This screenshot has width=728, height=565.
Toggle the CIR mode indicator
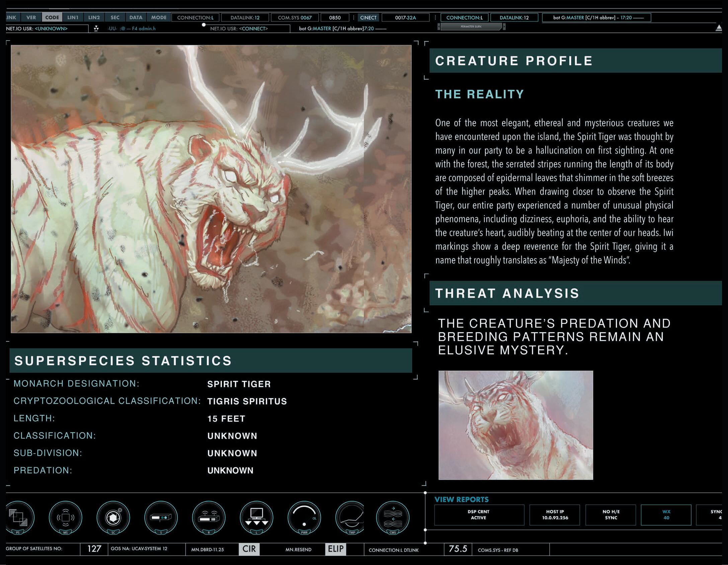[x=249, y=549]
